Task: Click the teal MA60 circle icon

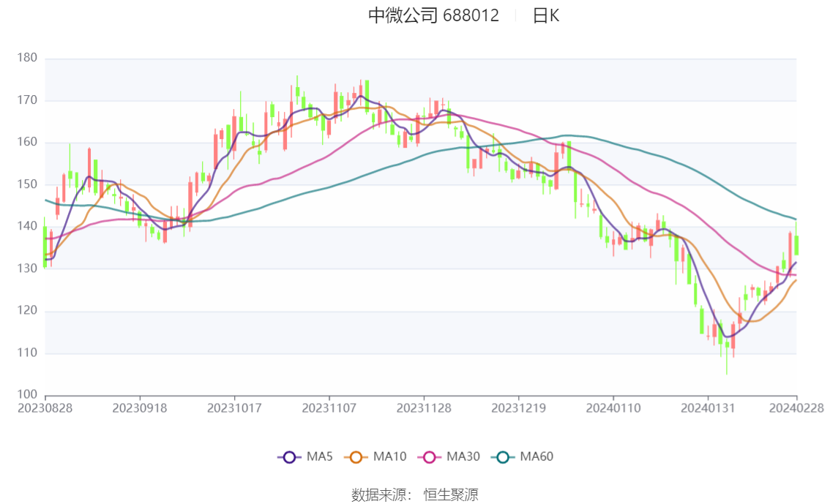Action: (x=503, y=457)
